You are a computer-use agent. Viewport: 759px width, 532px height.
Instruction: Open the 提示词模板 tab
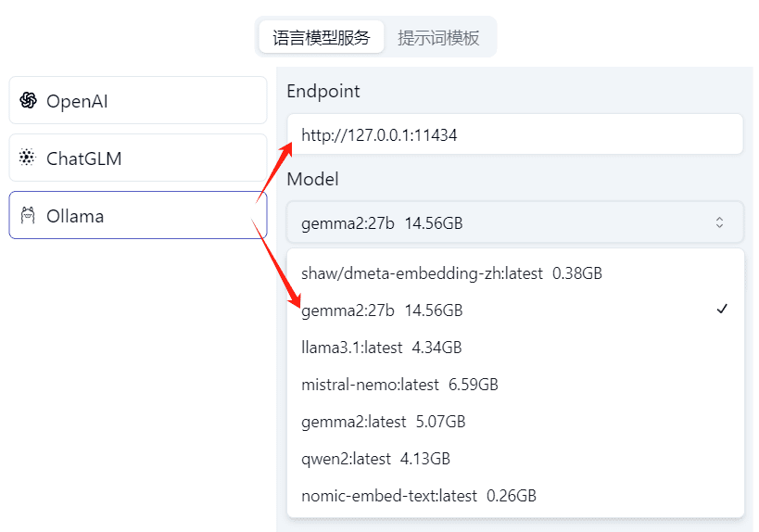(438, 37)
